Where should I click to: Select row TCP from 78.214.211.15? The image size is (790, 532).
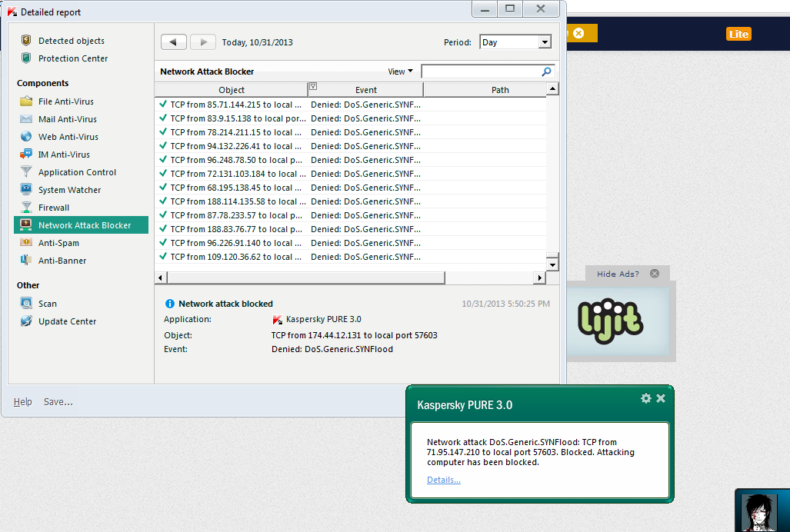point(351,132)
